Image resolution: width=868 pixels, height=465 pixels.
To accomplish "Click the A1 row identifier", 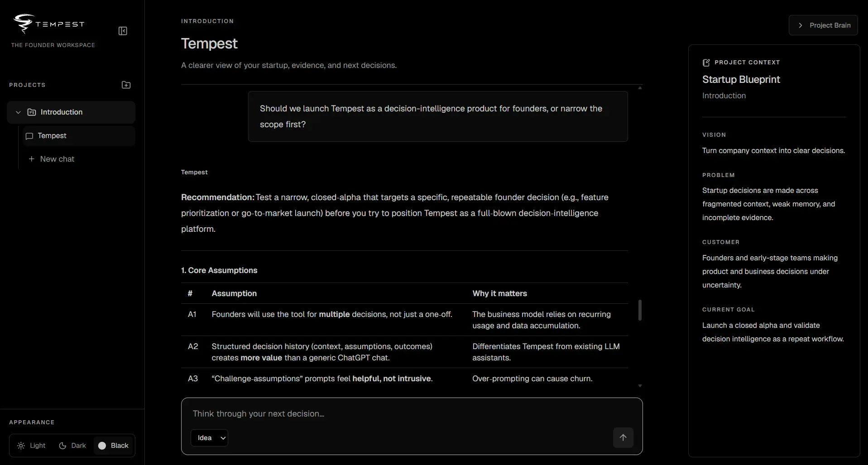I will tap(192, 314).
